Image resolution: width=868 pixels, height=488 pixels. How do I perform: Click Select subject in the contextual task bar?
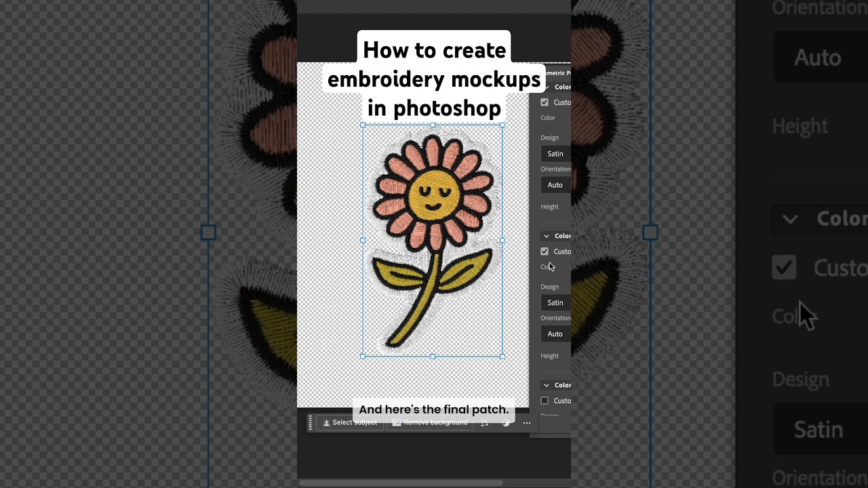point(350,423)
